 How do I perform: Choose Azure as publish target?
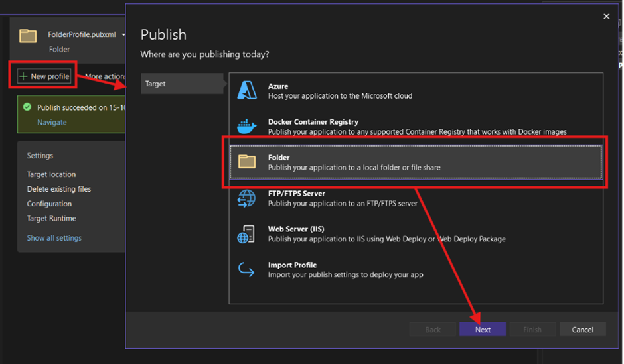pos(416,91)
